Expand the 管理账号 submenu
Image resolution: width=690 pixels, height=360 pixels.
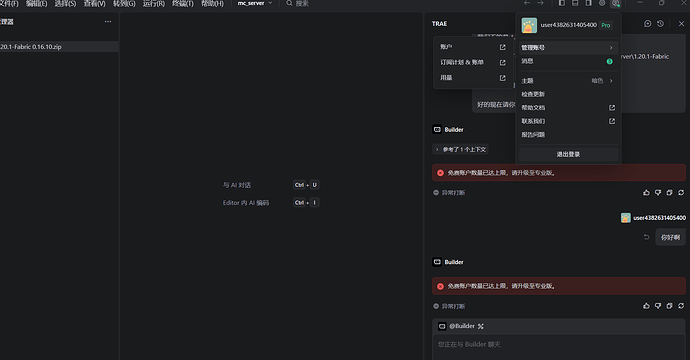pos(568,48)
